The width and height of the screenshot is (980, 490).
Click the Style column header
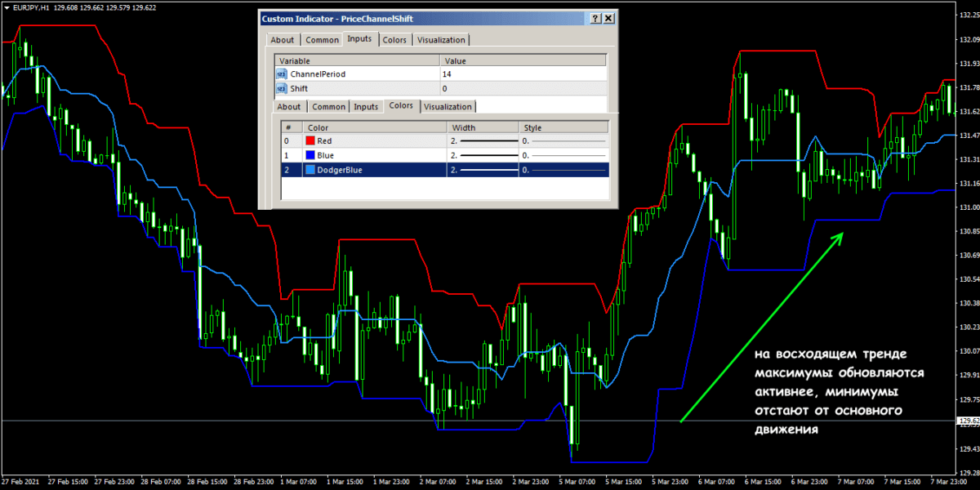(x=563, y=127)
